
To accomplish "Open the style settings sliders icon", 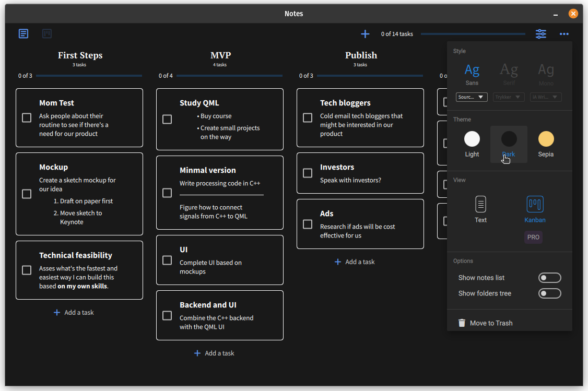I will pyautogui.click(x=541, y=34).
